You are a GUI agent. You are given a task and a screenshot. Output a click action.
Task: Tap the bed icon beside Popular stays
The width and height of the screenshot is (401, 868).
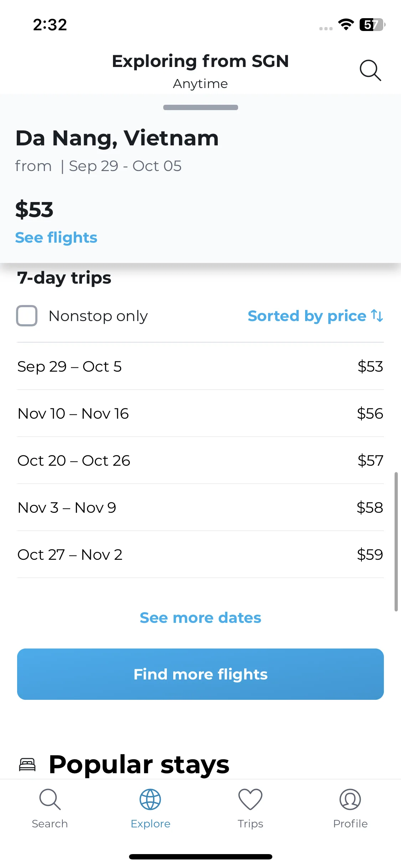pos(27,765)
